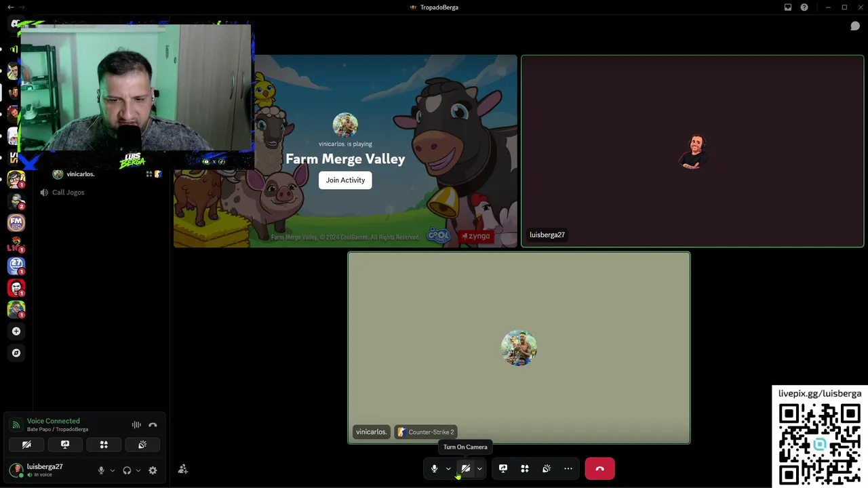Open user settings gear icon

153,470
